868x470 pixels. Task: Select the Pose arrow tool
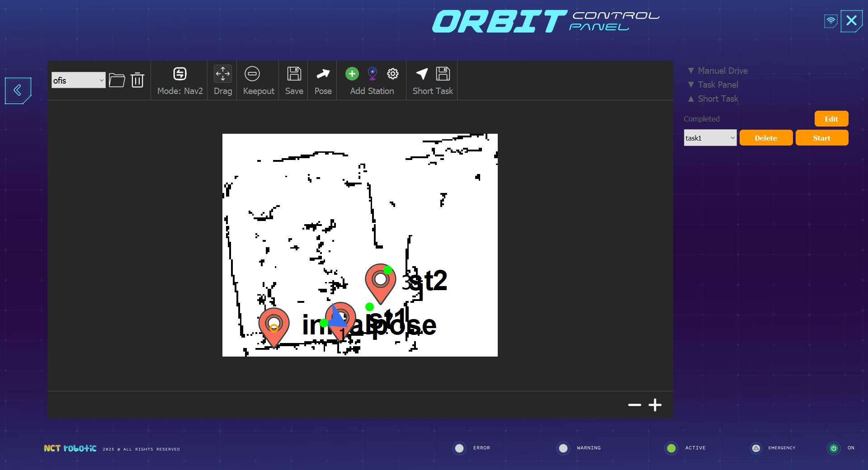tap(323, 80)
